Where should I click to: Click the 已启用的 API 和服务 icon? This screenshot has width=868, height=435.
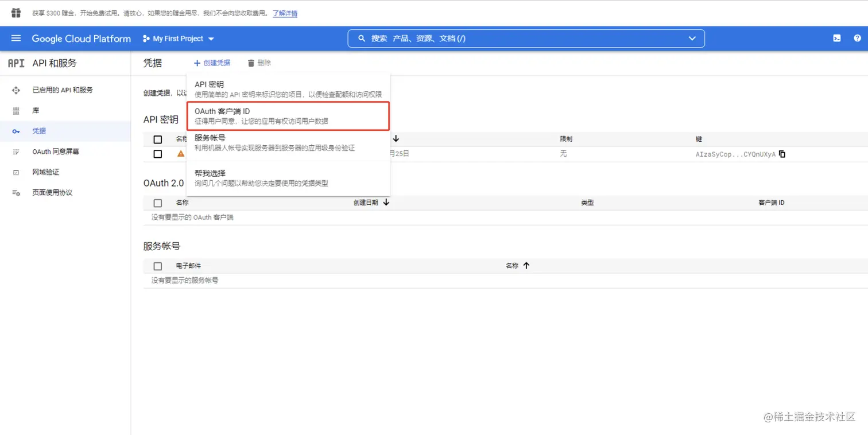coord(16,90)
